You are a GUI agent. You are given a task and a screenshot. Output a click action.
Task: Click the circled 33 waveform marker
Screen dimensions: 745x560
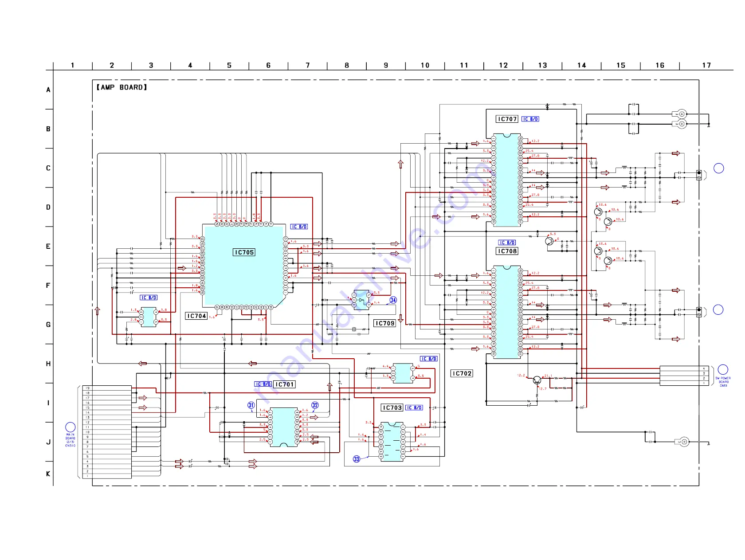(357, 459)
